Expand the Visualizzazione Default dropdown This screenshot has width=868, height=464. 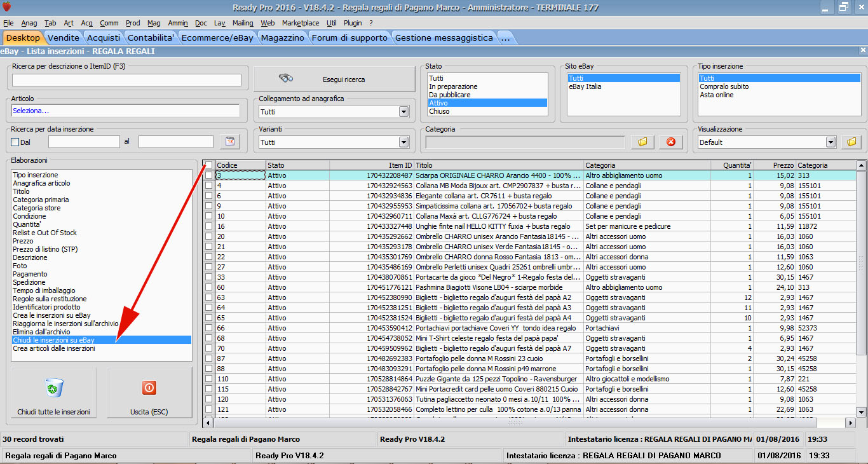[x=831, y=142]
